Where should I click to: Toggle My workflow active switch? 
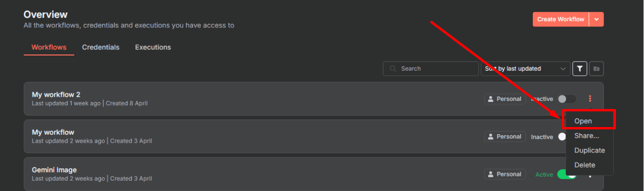[562, 136]
